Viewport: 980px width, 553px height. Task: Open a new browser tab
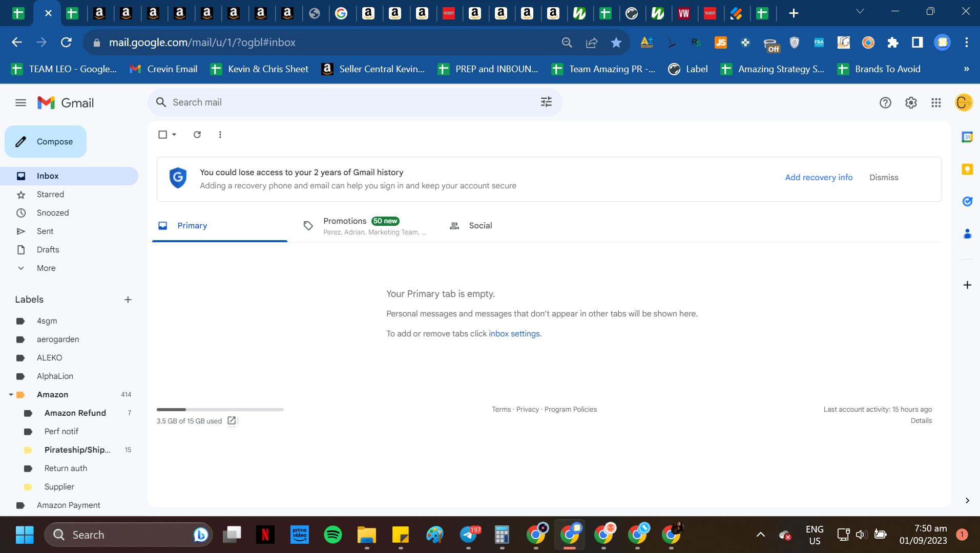pos(794,13)
